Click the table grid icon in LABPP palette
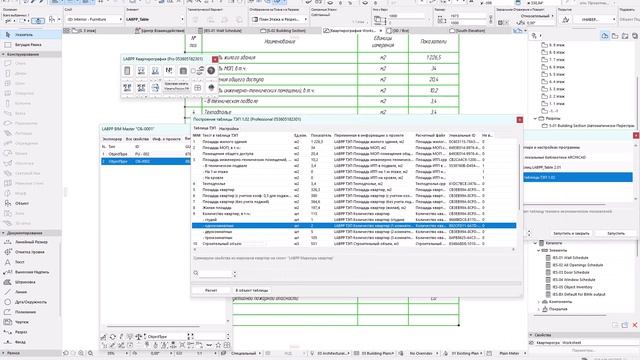 pos(198,87)
